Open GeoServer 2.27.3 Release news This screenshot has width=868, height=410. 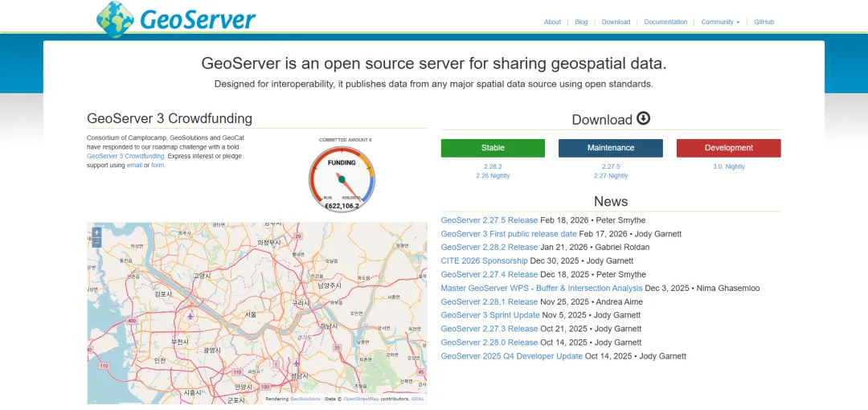point(489,329)
